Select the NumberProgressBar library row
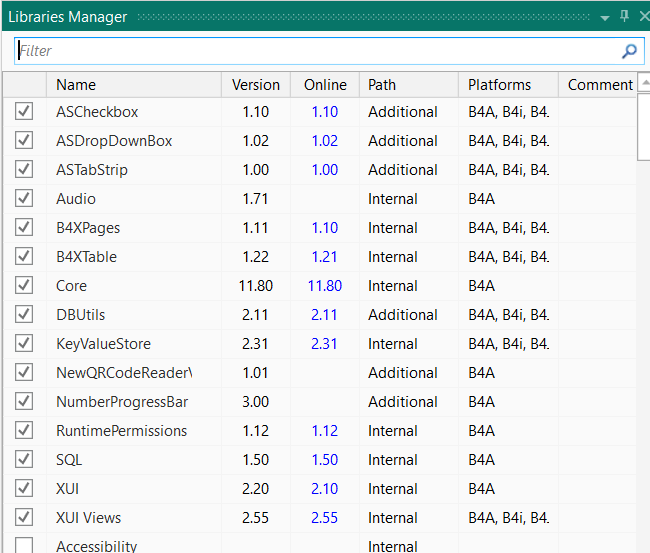Viewport: 650px width, 553px height. [x=122, y=402]
